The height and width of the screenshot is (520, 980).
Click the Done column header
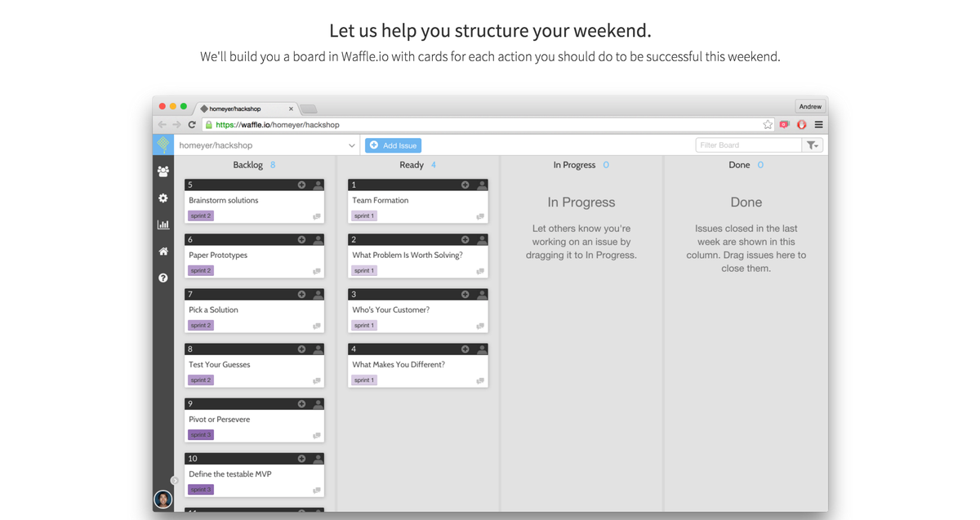click(x=739, y=165)
